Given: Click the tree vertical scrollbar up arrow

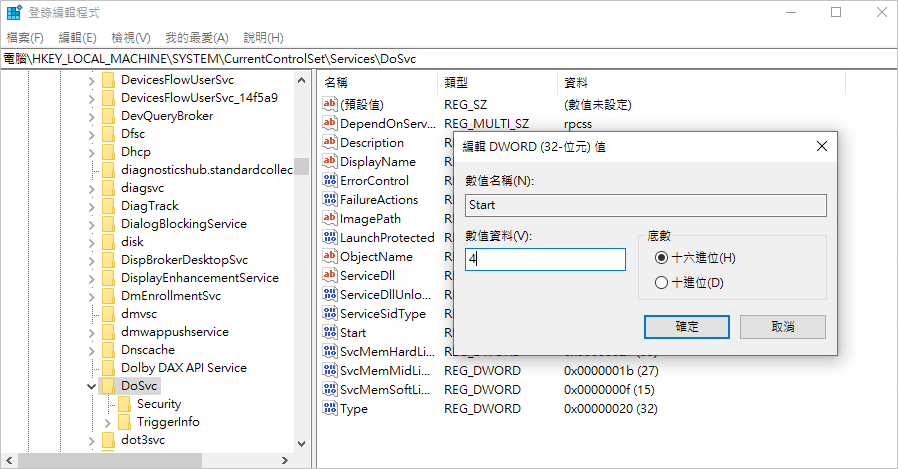Looking at the screenshot, I should (x=302, y=80).
